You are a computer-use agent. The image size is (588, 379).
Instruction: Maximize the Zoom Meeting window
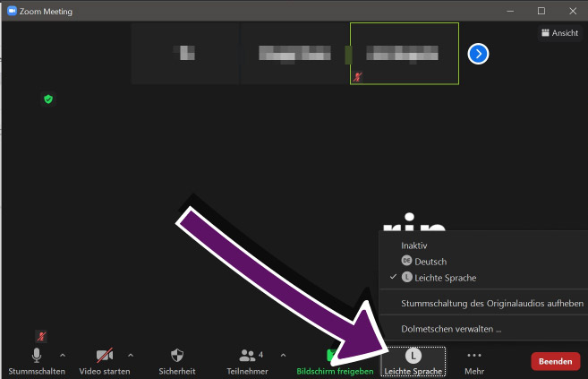(x=541, y=11)
